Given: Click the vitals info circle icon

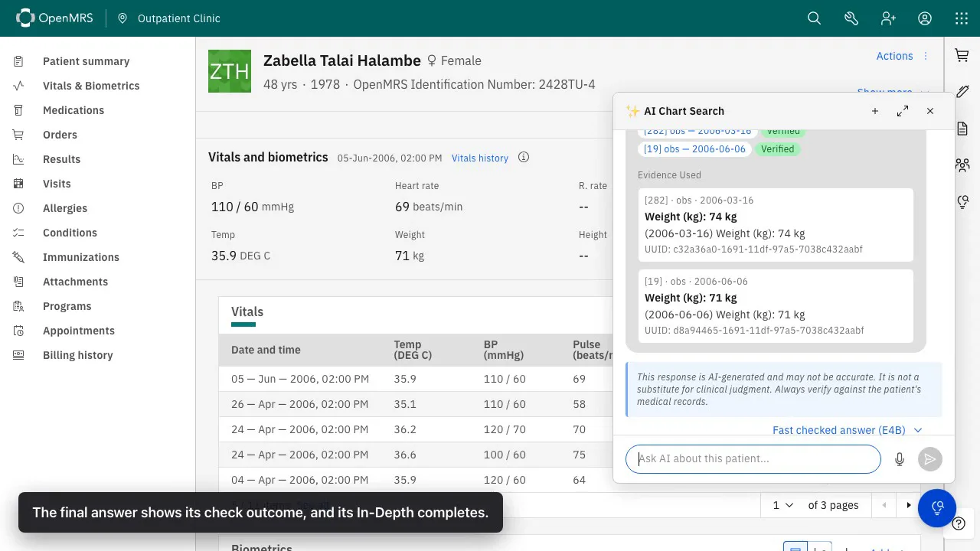Looking at the screenshot, I should [x=524, y=158].
